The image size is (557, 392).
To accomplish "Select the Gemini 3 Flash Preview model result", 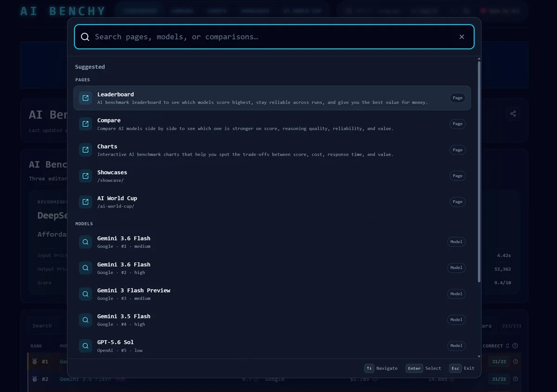I will (272, 294).
